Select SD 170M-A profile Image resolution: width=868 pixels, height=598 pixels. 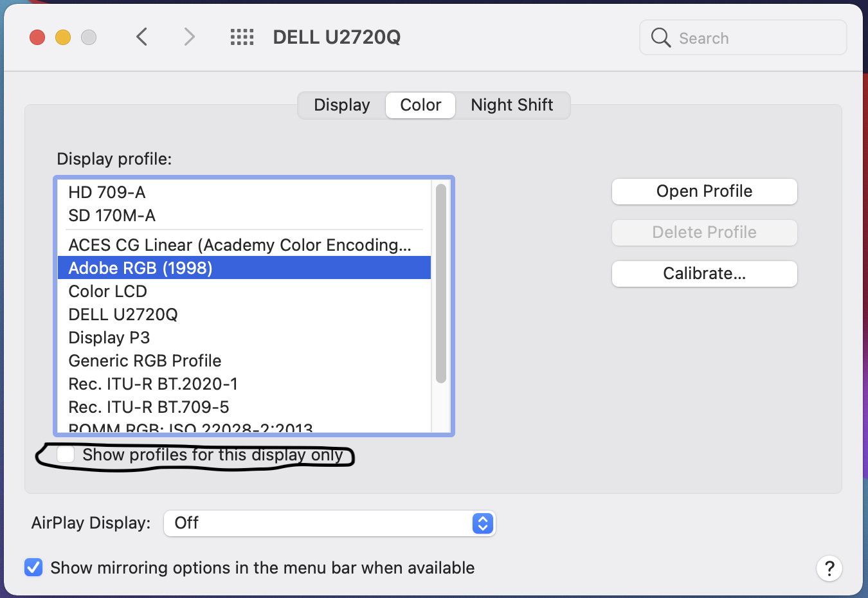(244, 215)
